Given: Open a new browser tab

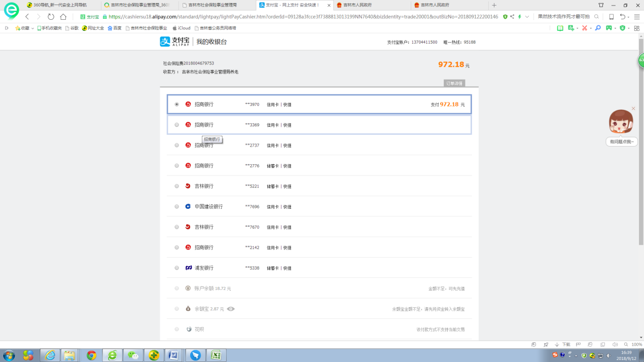Looking at the screenshot, I should click(x=494, y=5).
